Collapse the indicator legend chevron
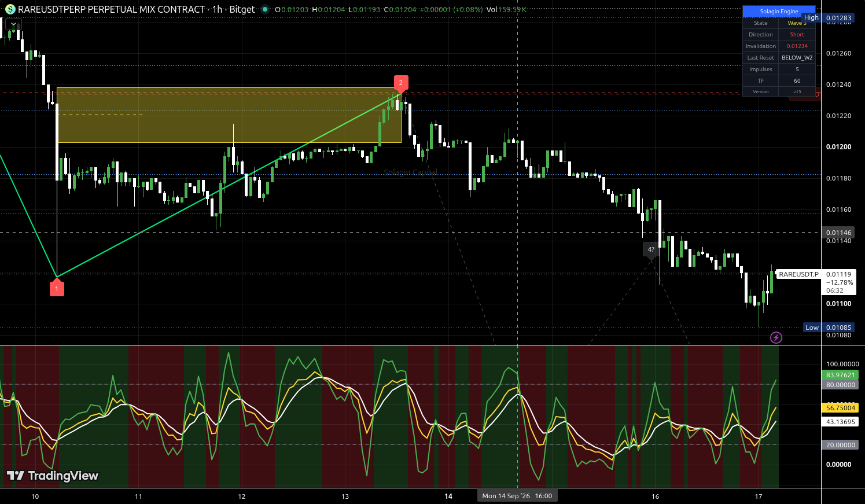 [x=13, y=24]
